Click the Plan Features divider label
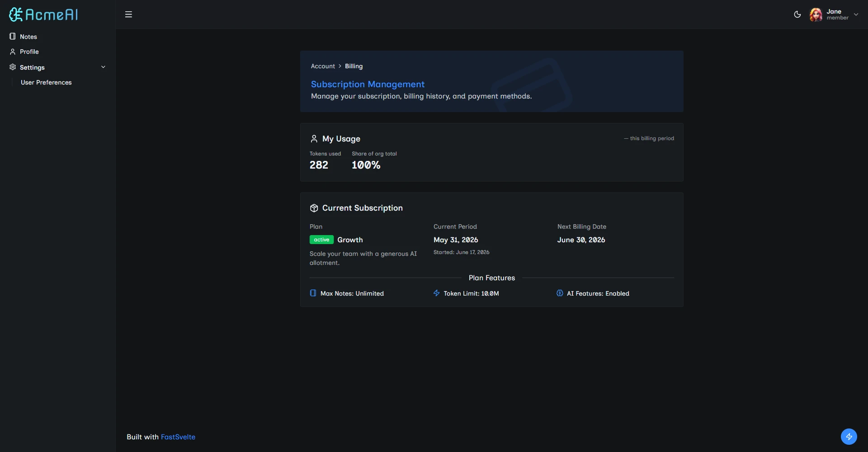The width and height of the screenshot is (868, 452). [x=492, y=278]
